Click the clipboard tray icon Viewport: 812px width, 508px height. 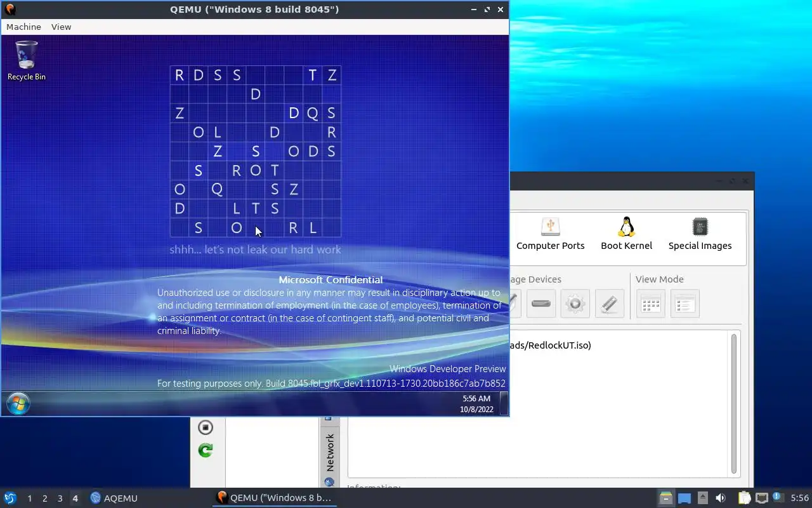[x=744, y=498]
